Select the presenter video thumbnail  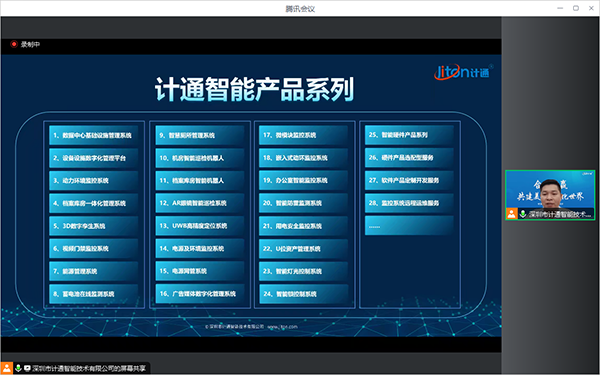pos(550,195)
